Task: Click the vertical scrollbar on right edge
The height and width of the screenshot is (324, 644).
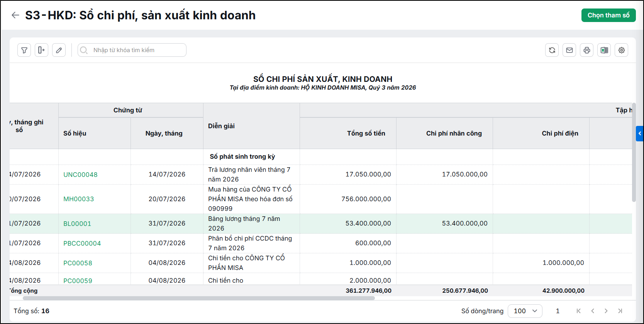Action: tap(634, 153)
